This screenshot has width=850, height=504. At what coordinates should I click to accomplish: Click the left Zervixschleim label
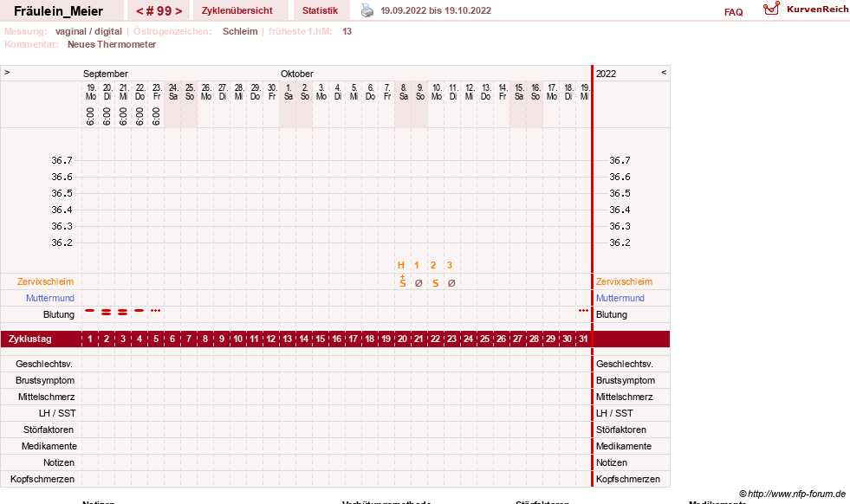[46, 281]
